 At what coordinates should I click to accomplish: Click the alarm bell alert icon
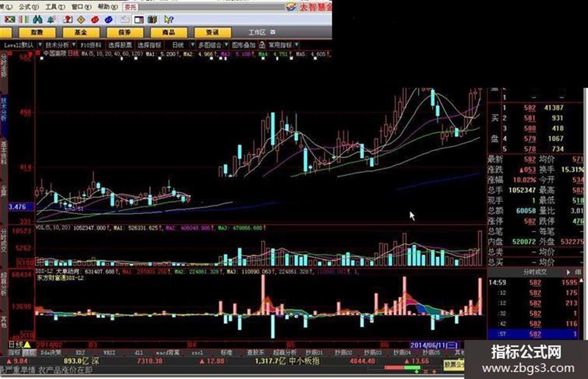(52, 19)
